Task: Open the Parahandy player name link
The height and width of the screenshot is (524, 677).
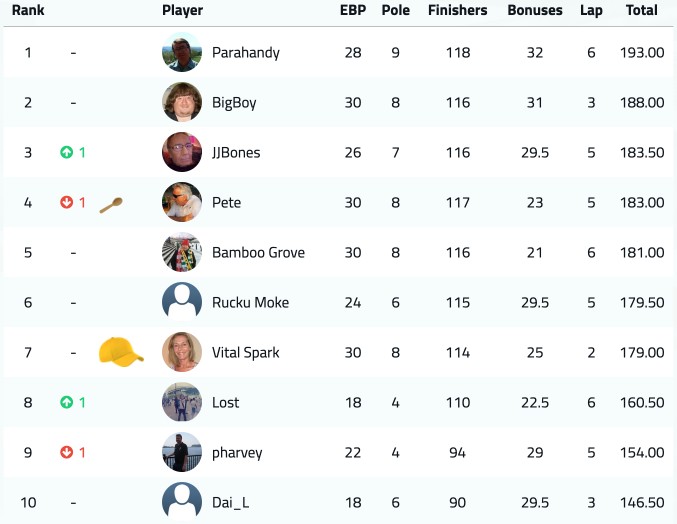Action: coord(246,53)
